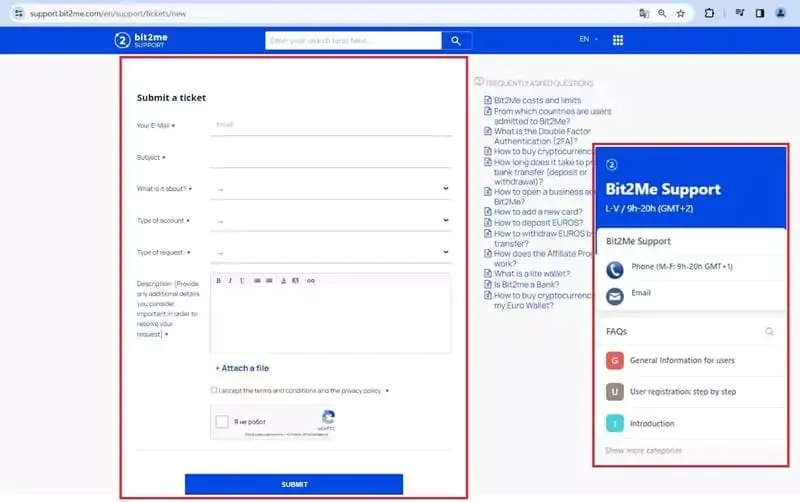This screenshot has width=800, height=502.
Task: Toggle Bold in description editor
Action: [218, 281]
